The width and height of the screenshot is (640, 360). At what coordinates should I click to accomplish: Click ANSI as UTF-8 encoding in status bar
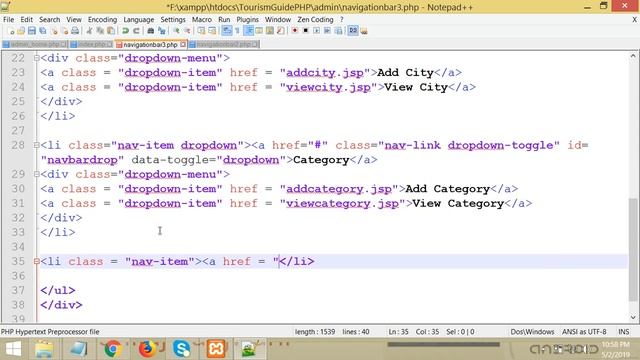tap(584, 332)
